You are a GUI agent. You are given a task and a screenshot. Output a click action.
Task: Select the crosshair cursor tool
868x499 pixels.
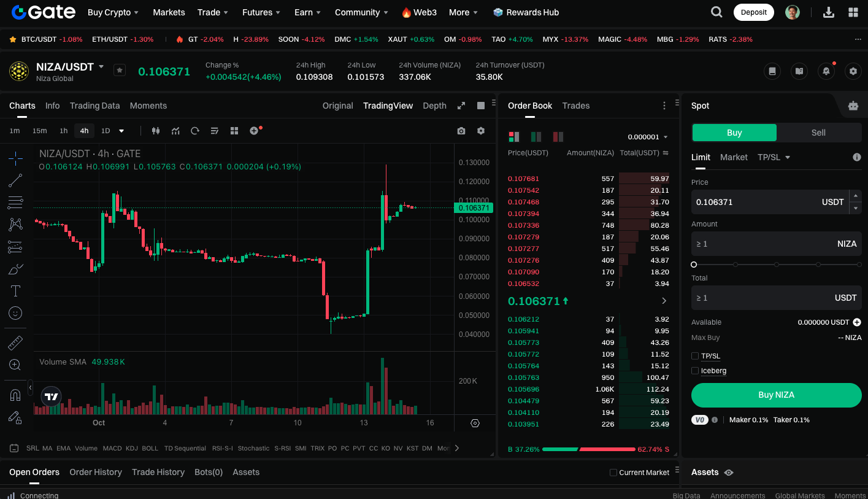[x=15, y=158]
